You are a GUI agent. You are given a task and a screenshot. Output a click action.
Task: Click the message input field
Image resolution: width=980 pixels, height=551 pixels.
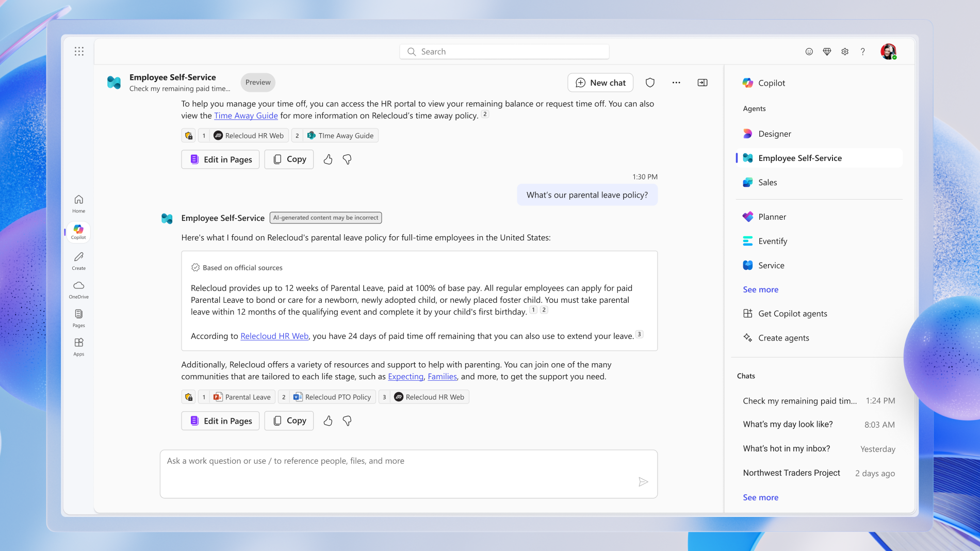coord(409,474)
